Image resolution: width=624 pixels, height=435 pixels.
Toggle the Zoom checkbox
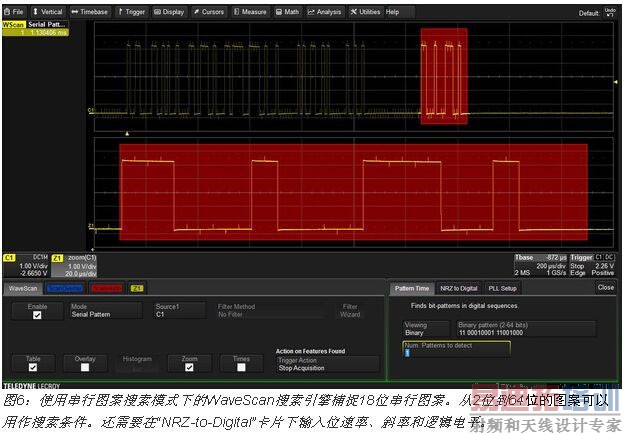[x=189, y=367]
